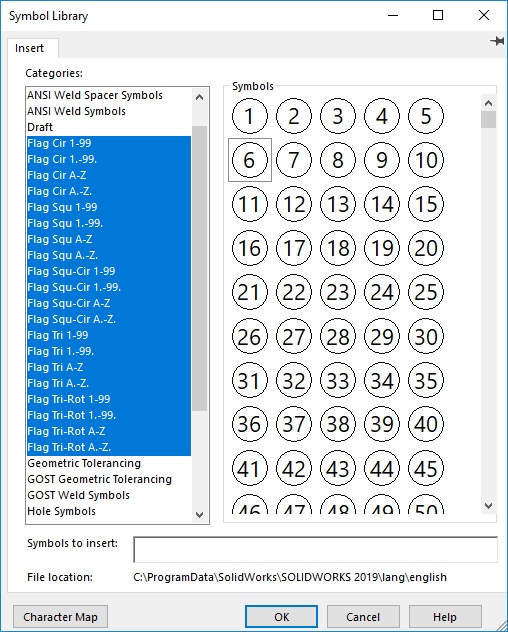Image resolution: width=508 pixels, height=632 pixels.
Task: Choose the circled 28 symbol
Action: click(338, 336)
